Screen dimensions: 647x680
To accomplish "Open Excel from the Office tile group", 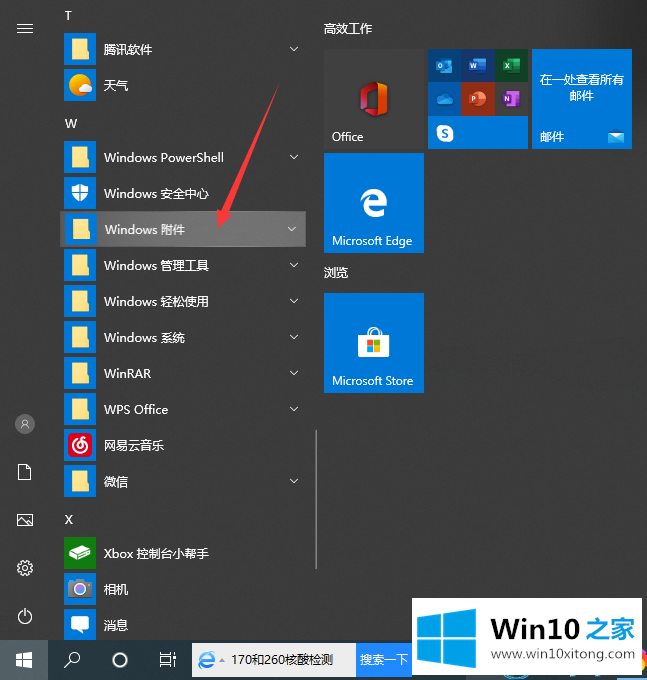I will 511,65.
